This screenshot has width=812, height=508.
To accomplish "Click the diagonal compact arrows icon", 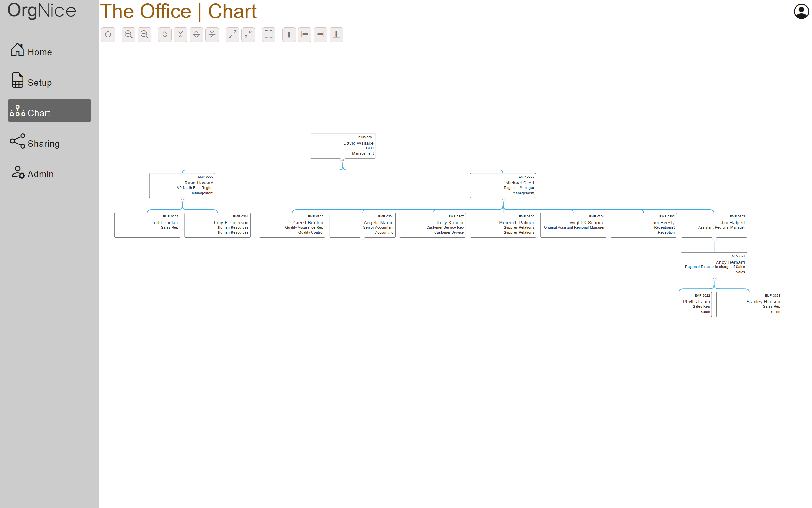I will point(248,34).
